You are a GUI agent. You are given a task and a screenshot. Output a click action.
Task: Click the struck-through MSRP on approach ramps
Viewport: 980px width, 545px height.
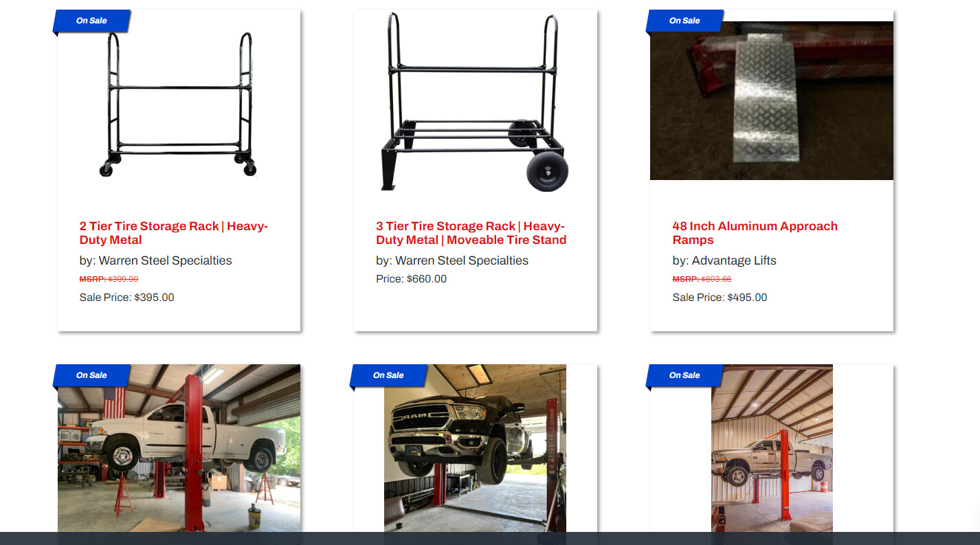coord(702,279)
